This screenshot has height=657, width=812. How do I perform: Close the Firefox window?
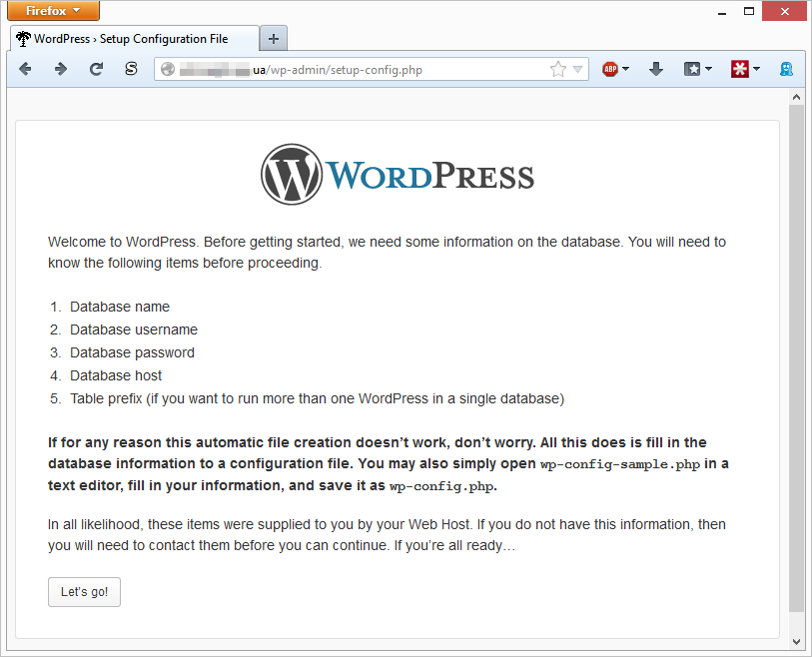point(785,11)
